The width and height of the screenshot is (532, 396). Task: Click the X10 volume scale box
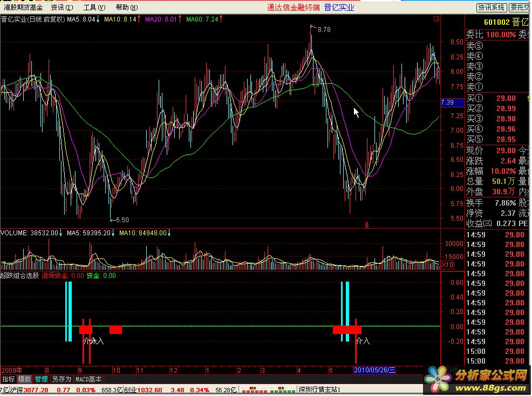[x=447, y=265]
